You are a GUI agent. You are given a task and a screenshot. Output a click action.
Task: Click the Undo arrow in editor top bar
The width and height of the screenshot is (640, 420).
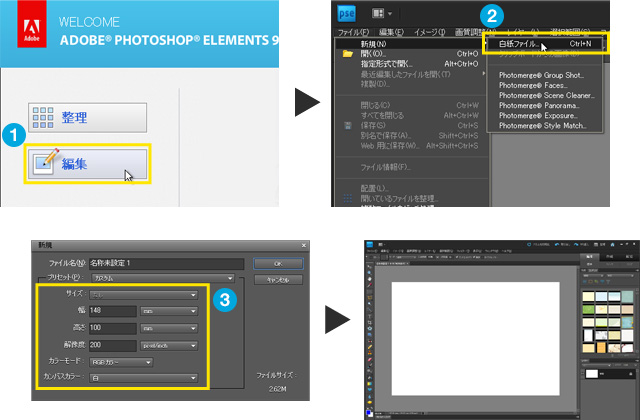point(557,244)
